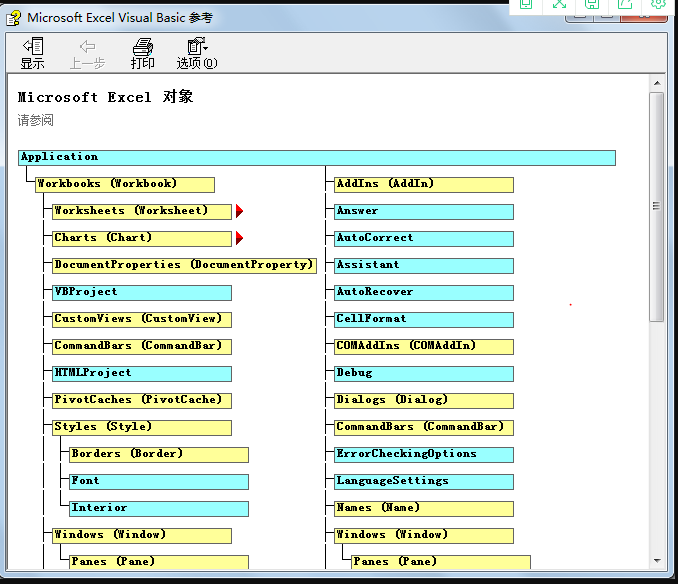Expand the red arrow beside Worksheets
The image size is (678, 584).
pos(240,211)
